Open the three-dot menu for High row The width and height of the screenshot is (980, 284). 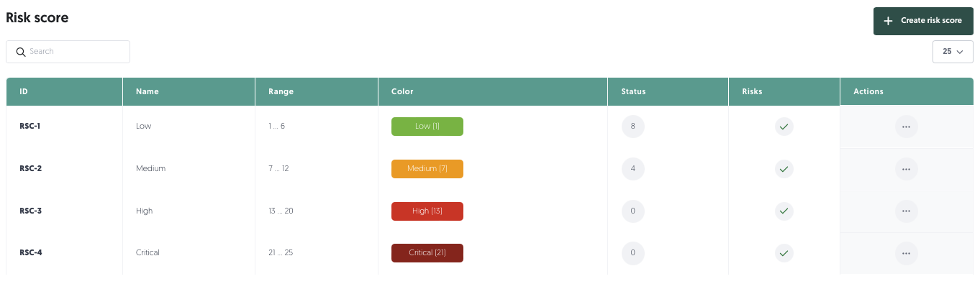(906, 211)
